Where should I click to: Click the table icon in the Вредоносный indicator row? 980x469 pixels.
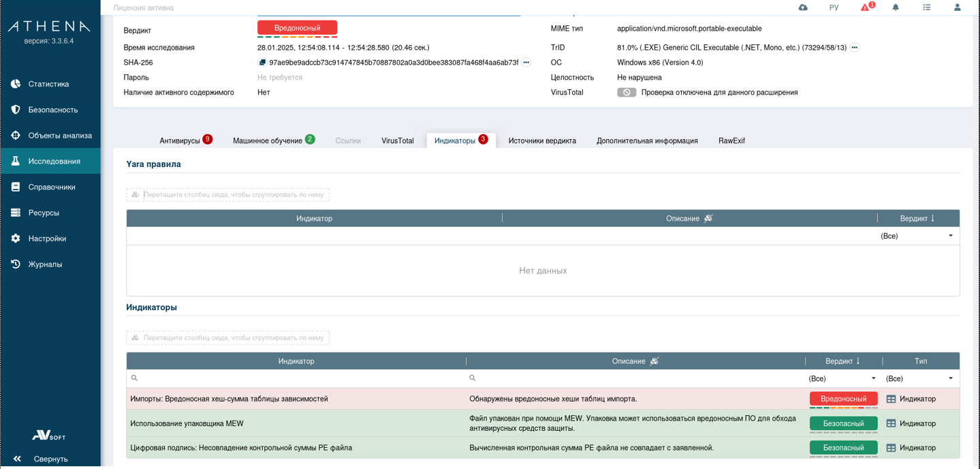[x=891, y=399]
